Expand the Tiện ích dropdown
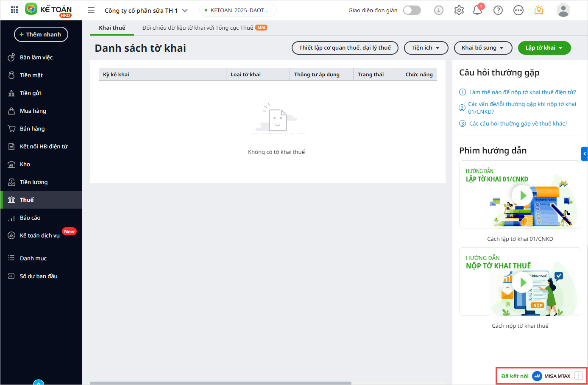 pos(426,48)
